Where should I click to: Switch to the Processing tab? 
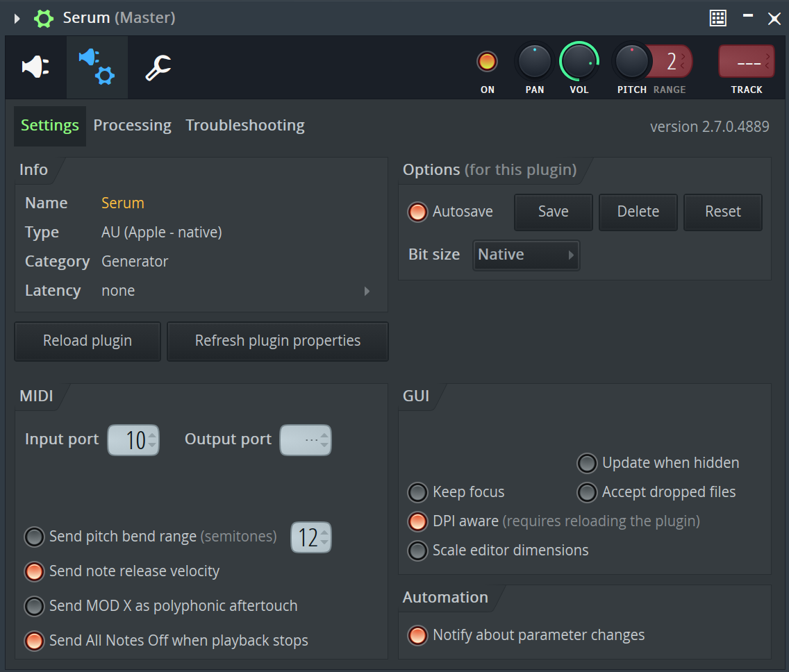pyautogui.click(x=133, y=126)
